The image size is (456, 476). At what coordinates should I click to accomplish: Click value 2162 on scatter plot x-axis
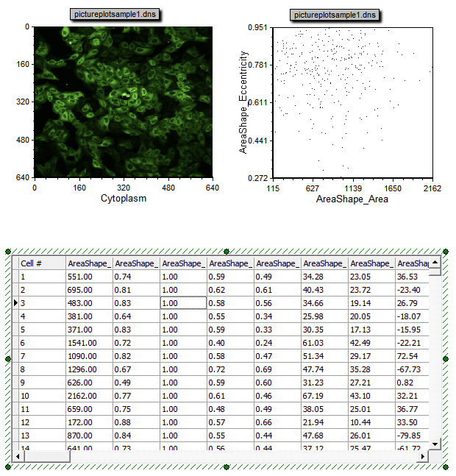[x=432, y=188]
